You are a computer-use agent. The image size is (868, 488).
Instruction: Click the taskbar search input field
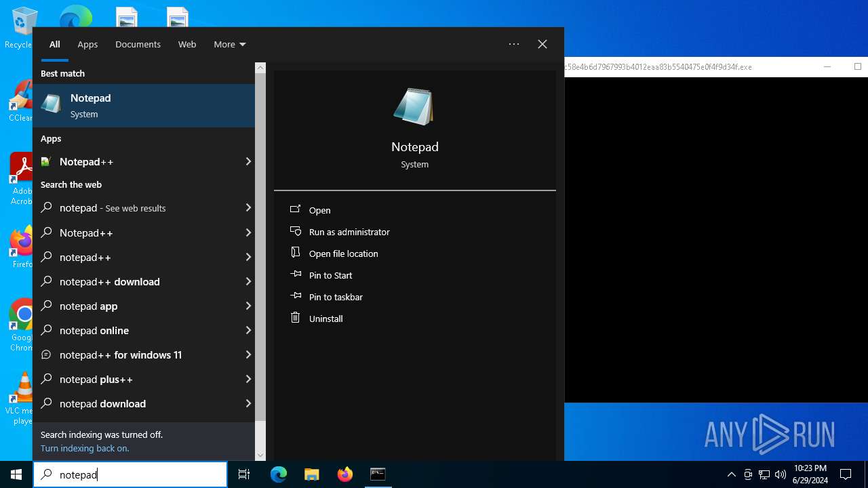click(130, 474)
